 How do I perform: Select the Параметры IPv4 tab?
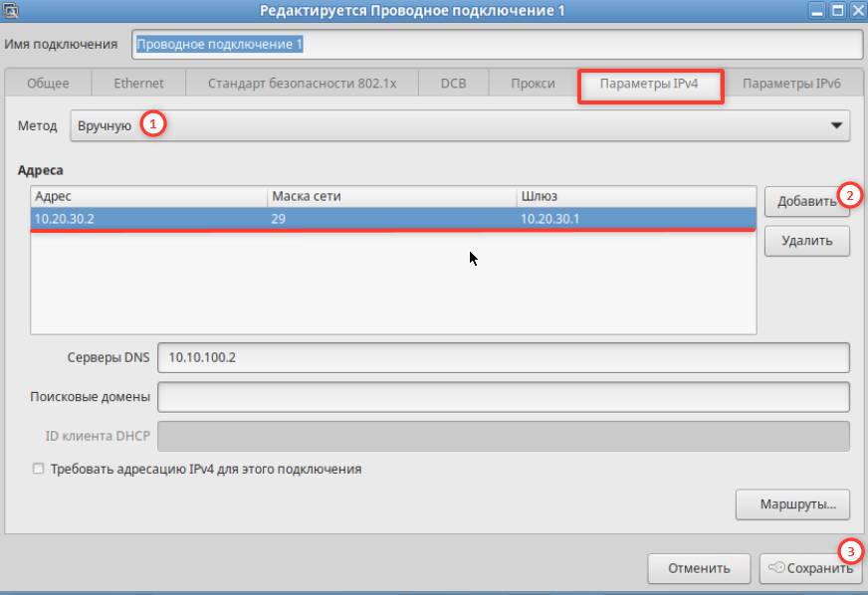point(649,85)
